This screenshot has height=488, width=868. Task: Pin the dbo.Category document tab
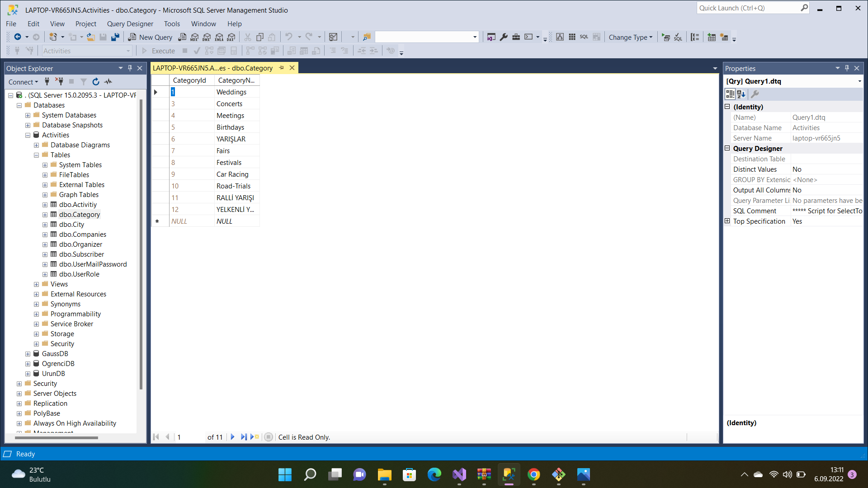[x=282, y=68]
